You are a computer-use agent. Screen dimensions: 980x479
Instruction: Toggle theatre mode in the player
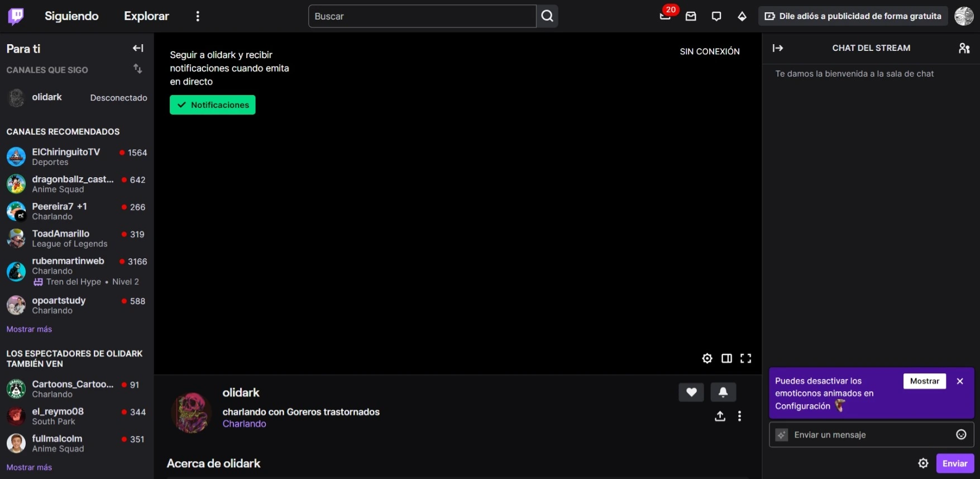click(x=726, y=358)
